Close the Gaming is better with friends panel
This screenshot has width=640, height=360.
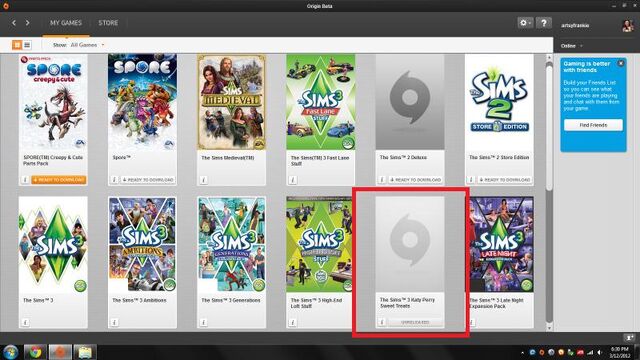tap(621, 63)
